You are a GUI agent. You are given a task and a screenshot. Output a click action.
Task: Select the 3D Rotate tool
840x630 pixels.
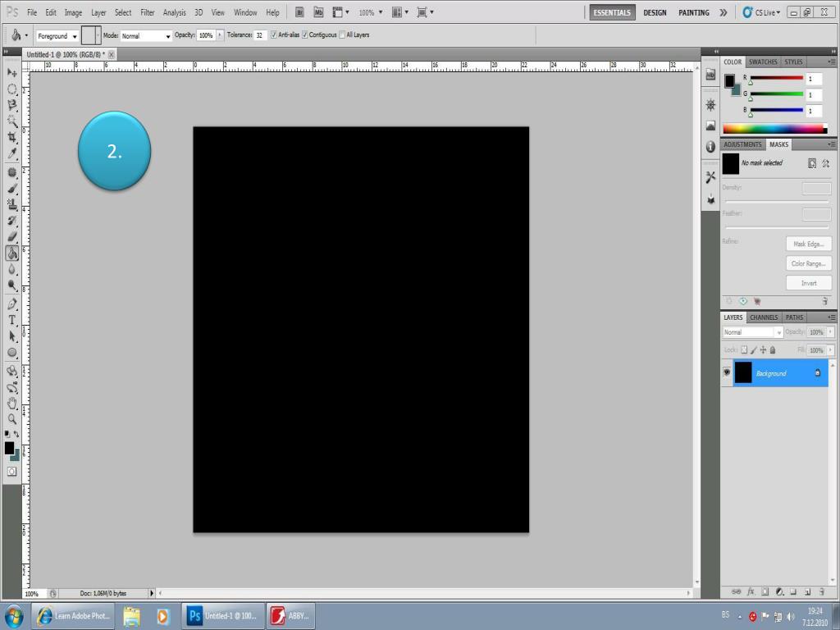click(11, 371)
